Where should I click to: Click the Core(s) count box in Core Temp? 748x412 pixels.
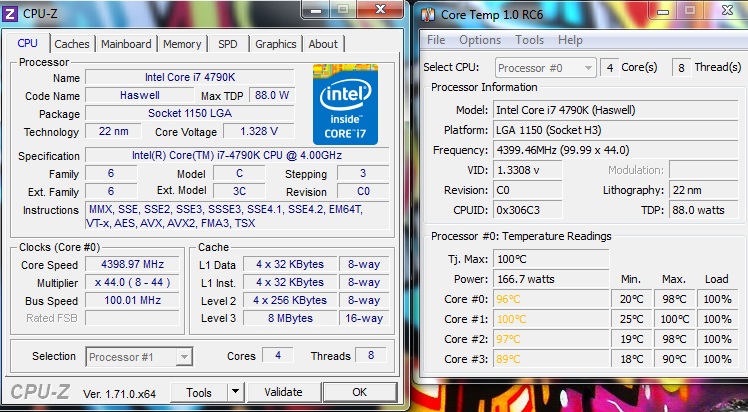point(610,68)
